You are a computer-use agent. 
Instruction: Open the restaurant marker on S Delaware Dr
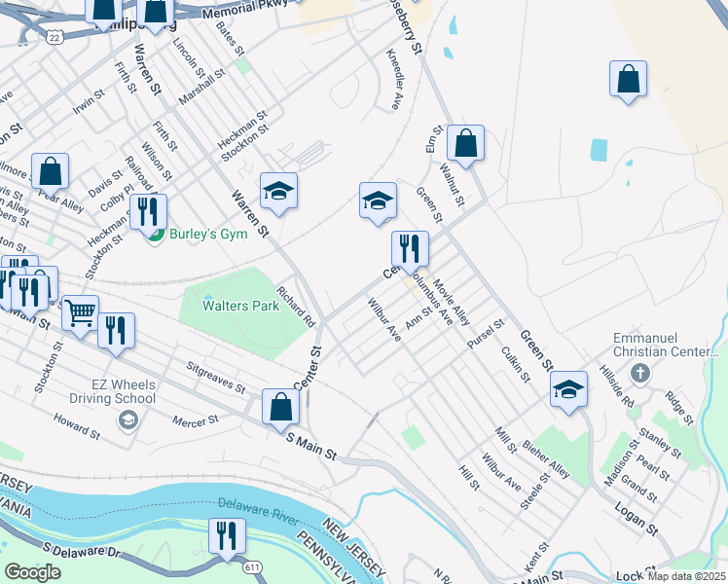tap(227, 537)
